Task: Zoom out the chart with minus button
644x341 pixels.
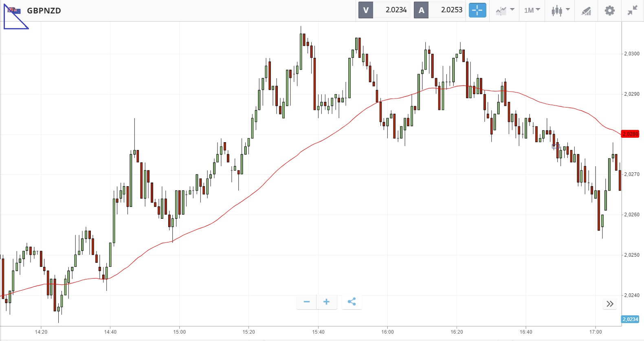Action: click(307, 302)
